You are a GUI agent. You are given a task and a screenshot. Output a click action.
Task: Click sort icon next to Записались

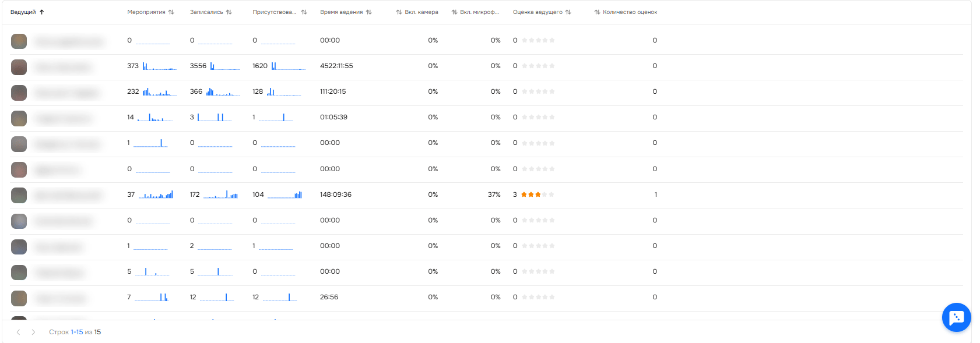pyautogui.click(x=229, y=12)
